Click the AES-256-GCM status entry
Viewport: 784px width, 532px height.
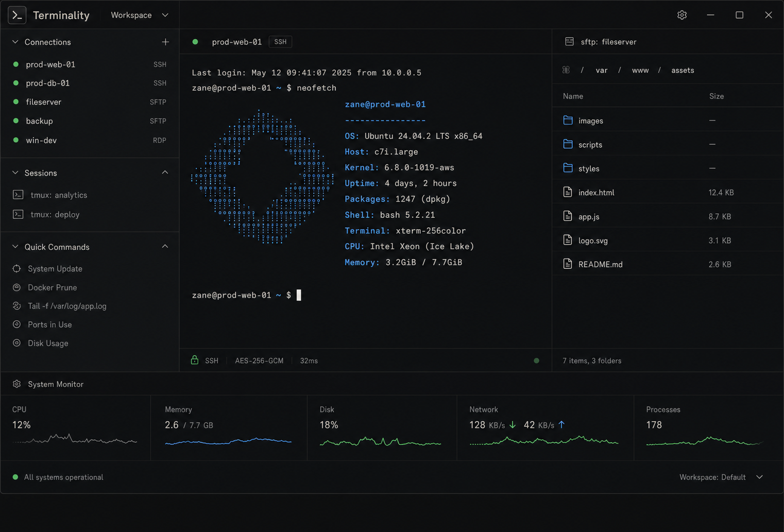[x=259, y=361]
